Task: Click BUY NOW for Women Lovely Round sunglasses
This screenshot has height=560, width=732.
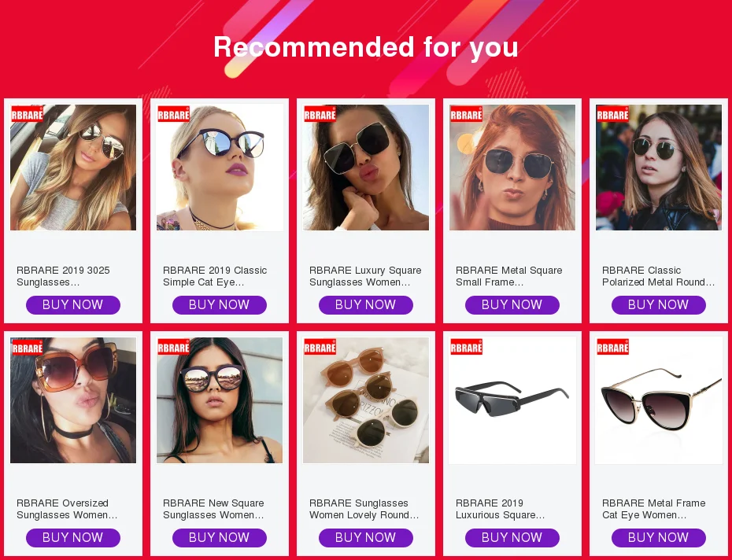Action: pos(365,538)
